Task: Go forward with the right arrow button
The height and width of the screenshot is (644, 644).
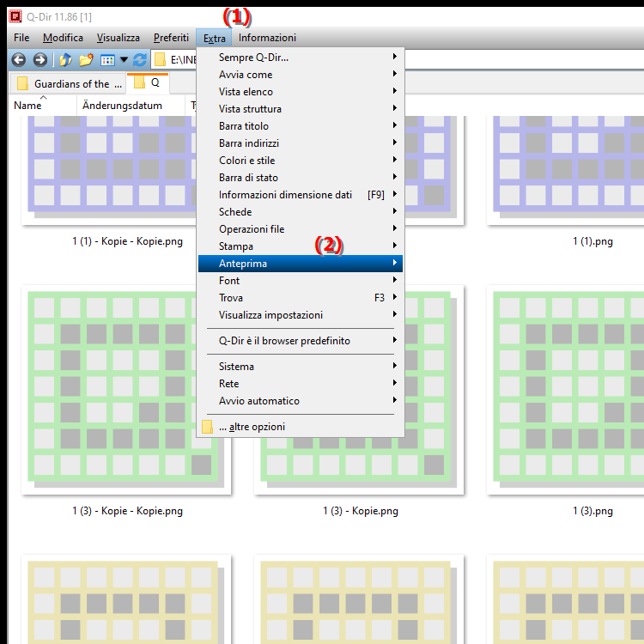Action: (39, 60)
